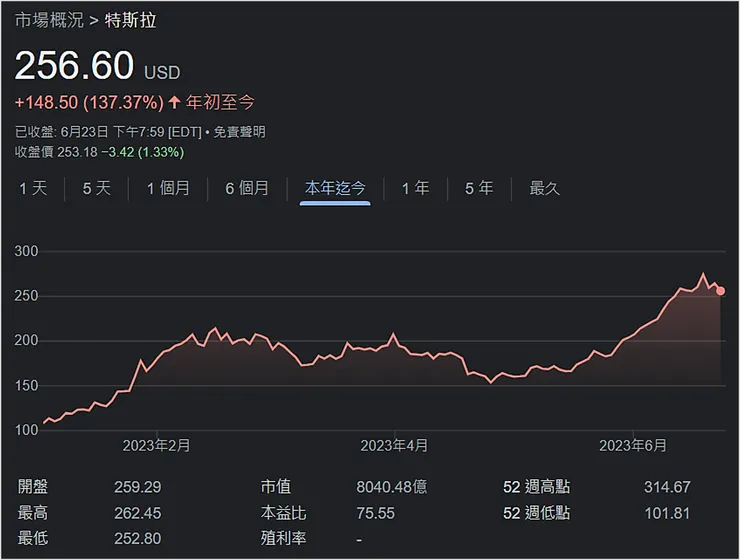Click the 52 週高點 label

click(x=537, y=487)
